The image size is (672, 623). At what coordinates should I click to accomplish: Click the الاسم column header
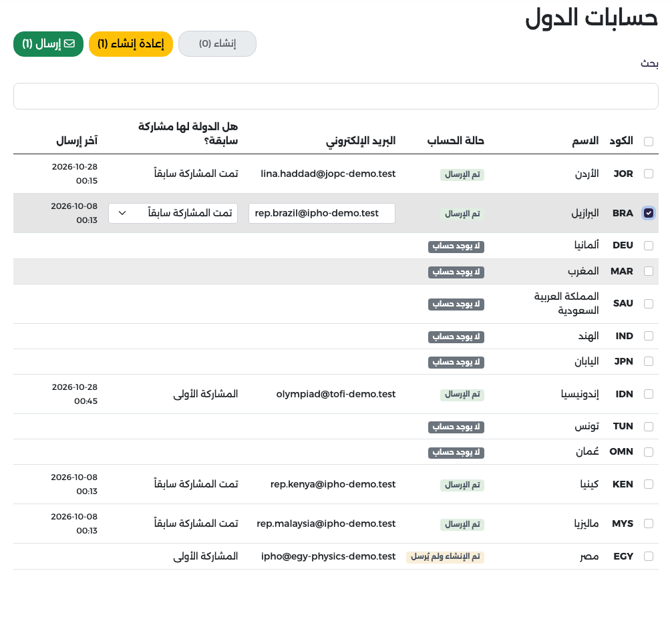pos(585,141)
